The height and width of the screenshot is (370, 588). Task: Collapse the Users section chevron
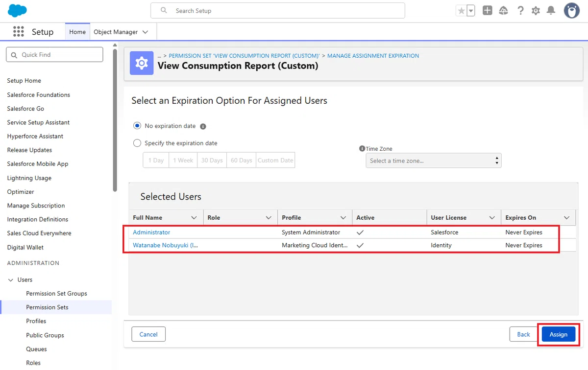click(x=11, y=280)
